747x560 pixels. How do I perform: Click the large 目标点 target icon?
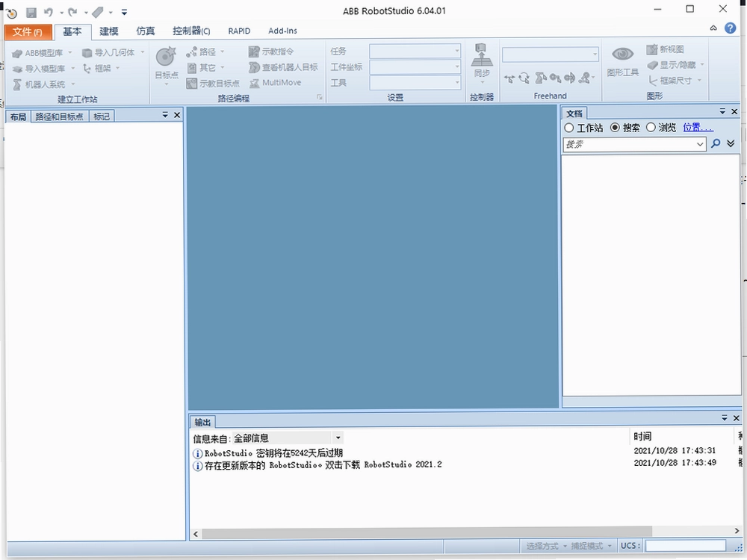point(166,57)
